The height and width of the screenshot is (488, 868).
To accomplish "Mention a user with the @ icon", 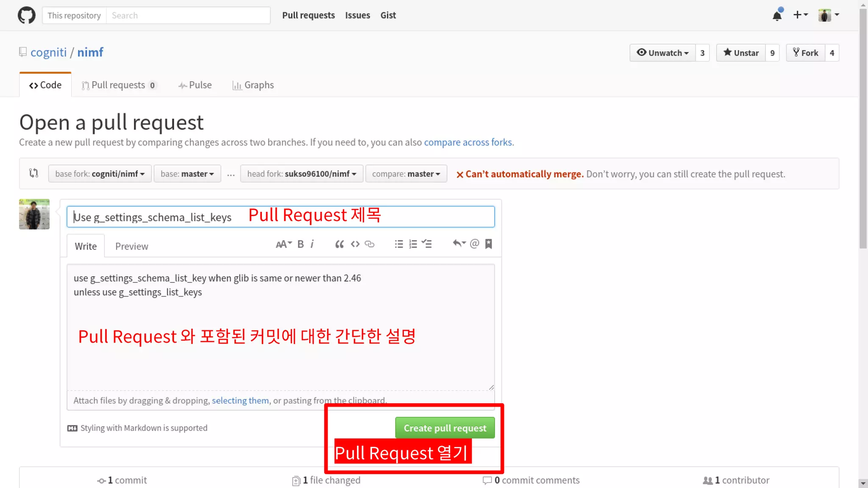I will 474,244.
